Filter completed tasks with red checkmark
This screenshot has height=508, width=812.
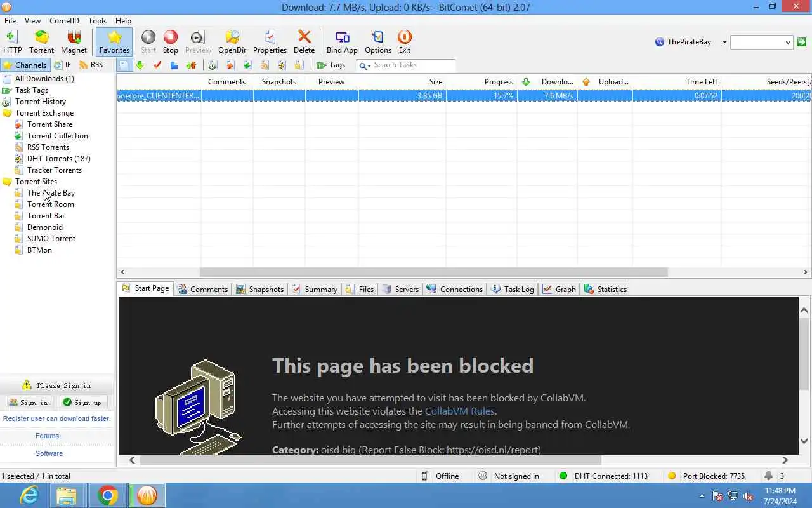157,65
